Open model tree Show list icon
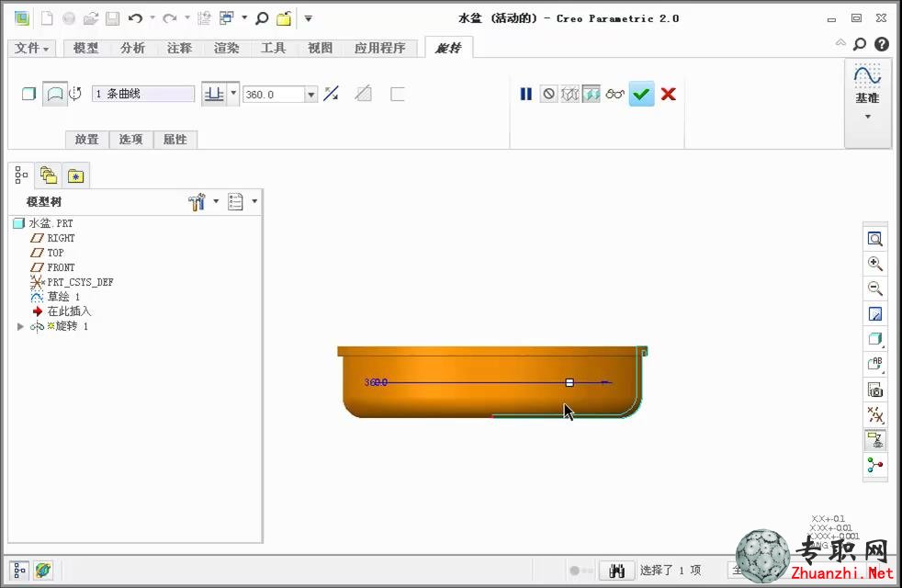902x588 pixels. [x=235, y=202]
